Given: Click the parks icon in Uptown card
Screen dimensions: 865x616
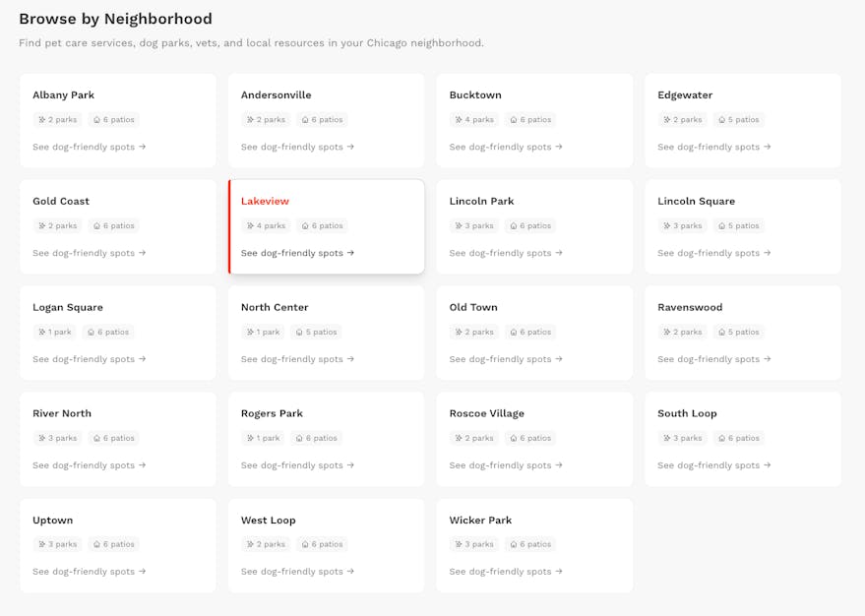Looking at the screenshot, I should (x=41, y=545).
